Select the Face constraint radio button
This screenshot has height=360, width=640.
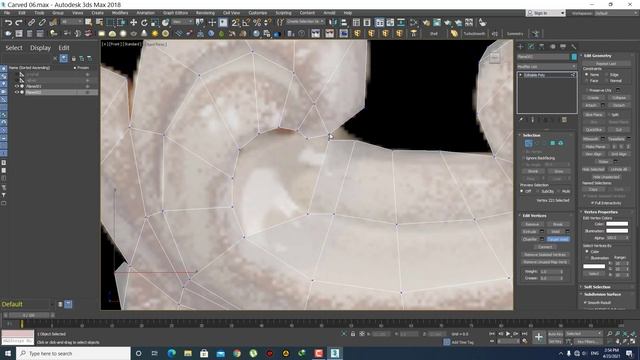(x=587, y=81)
